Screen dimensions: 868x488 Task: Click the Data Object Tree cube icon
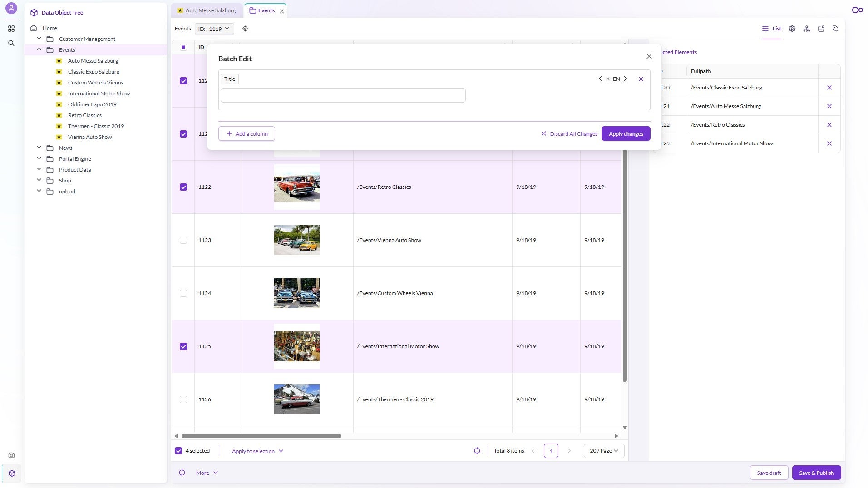[x=34, y=12]
